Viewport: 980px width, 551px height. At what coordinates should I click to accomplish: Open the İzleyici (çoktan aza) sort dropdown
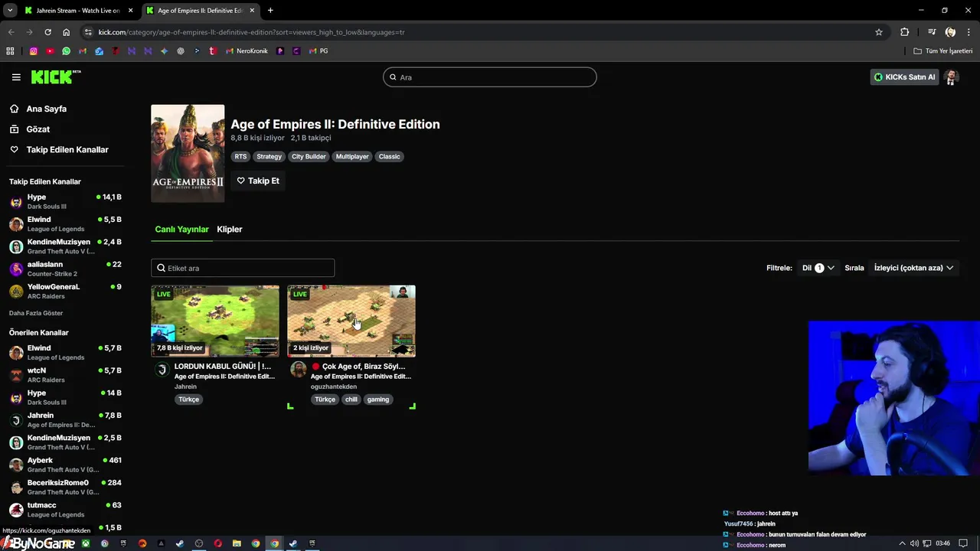tap(913, 268)
